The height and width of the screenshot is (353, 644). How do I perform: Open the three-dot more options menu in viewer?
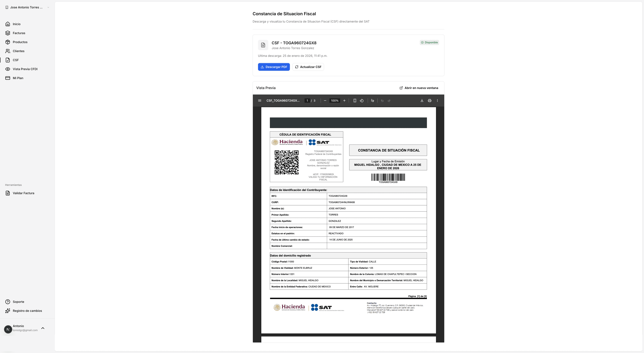click(x=438, y=101)
